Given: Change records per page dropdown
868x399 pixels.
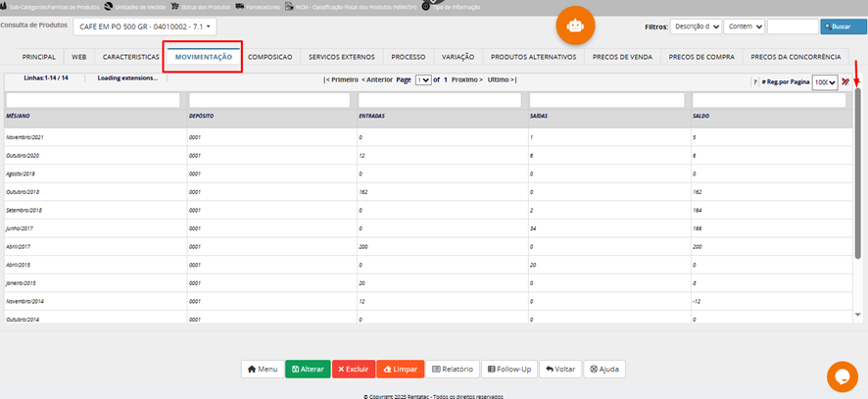Looking at the screenshot, I should click(825, 82).
